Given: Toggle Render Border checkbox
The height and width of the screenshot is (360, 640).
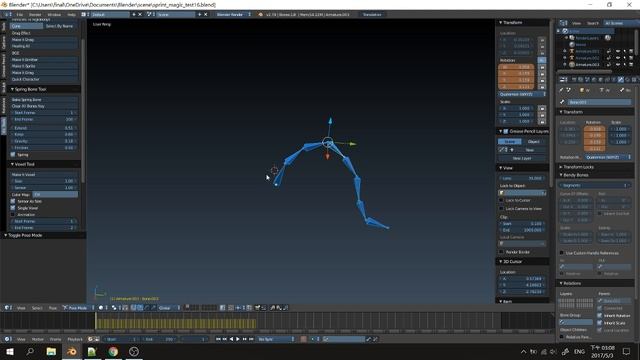Looking at the screenshot, I should point(502,252).
